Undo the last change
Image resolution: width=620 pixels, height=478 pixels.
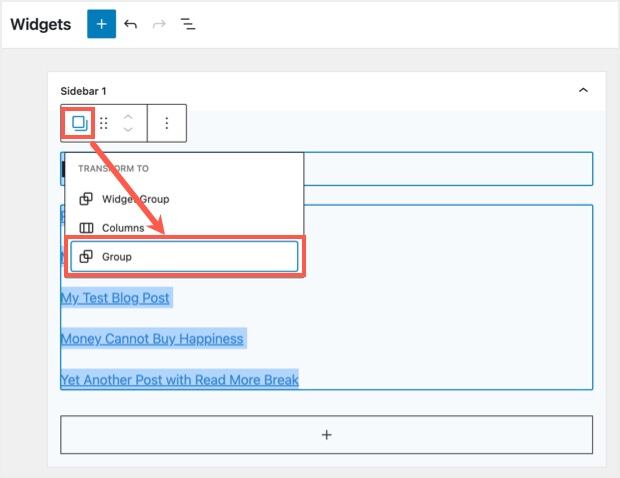point(131,24)
